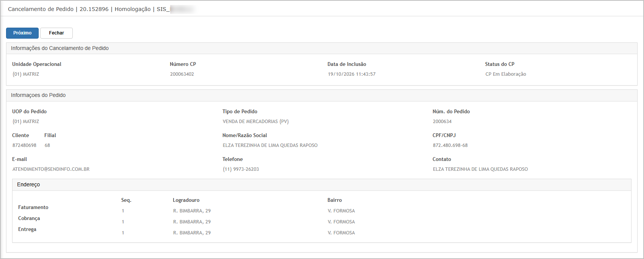
Task: Select the name under Nome/Razão Social
Action: pos(270,145)
